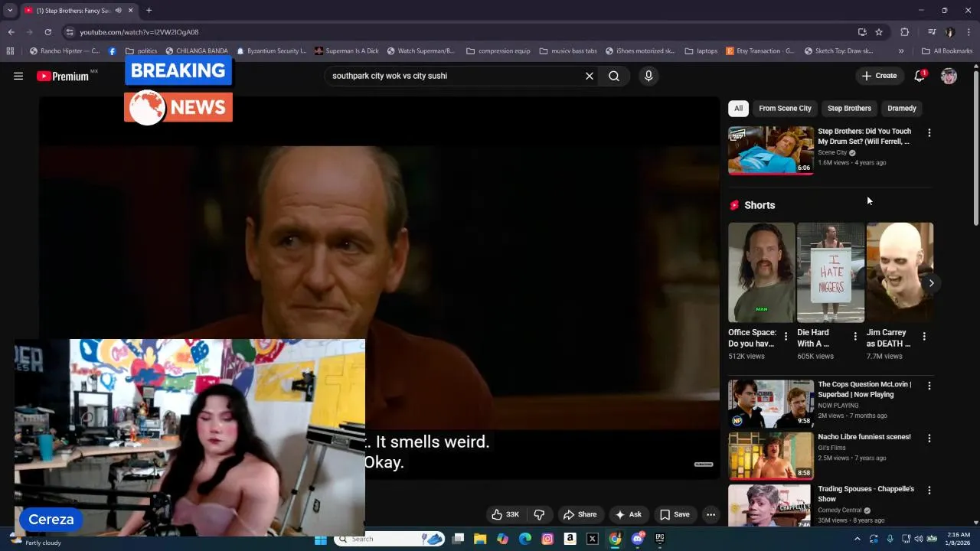
Task: Open All Bookmarks folder
Action: tap(947, 51)
